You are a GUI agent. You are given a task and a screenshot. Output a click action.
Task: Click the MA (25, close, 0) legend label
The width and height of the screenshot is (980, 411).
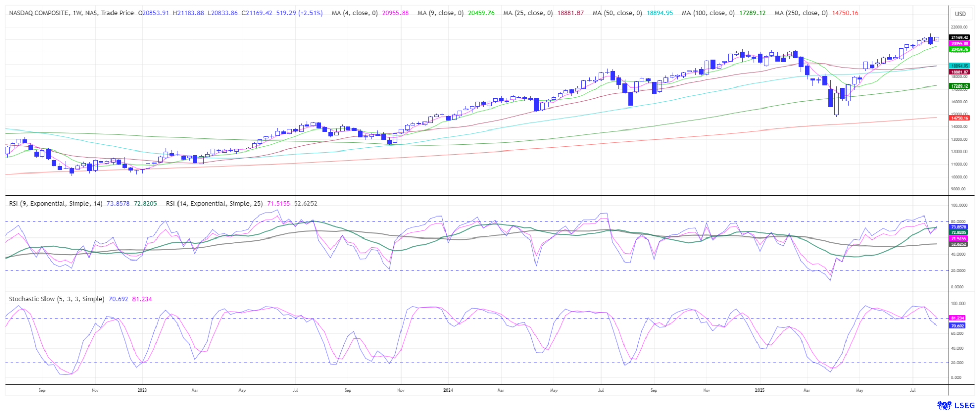tap(527, 13)
